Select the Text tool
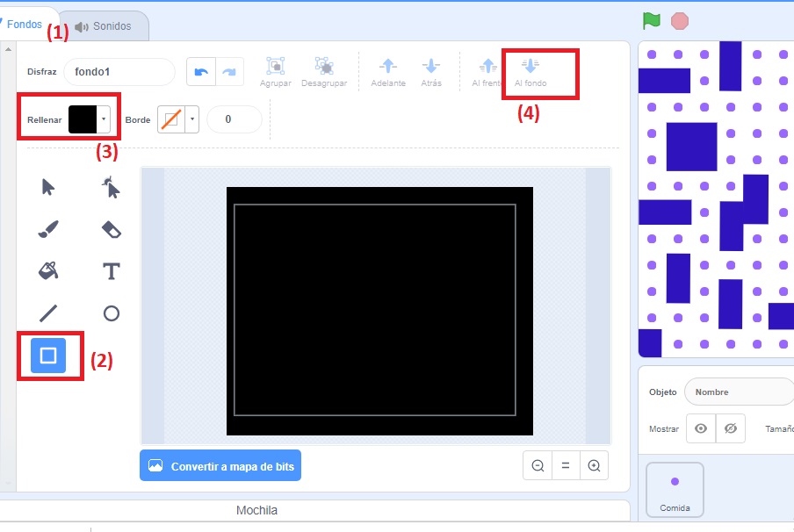The width and height of the screenshot is (794, 532). click(111, 271)
